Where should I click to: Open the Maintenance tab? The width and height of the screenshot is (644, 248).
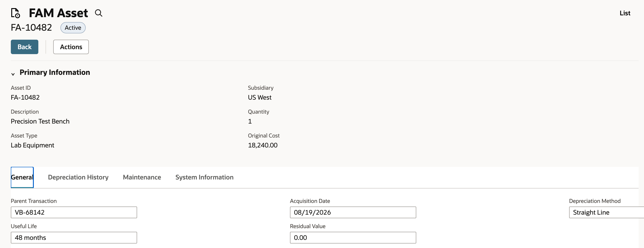(x=142, y=177)
